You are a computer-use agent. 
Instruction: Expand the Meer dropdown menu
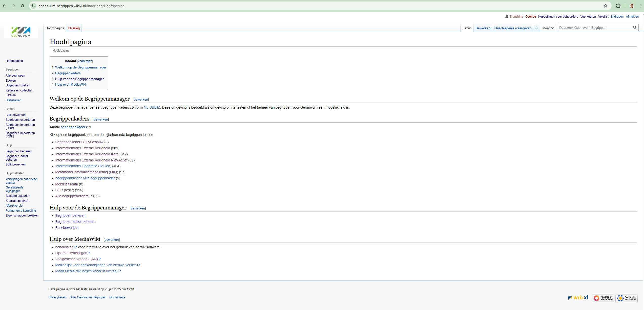click(548, 28)
